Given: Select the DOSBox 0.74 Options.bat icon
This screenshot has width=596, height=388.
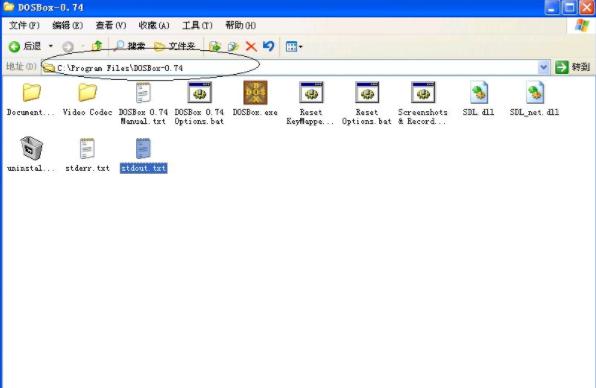Looking at the screenshot, I should click(x=199, y=92).
